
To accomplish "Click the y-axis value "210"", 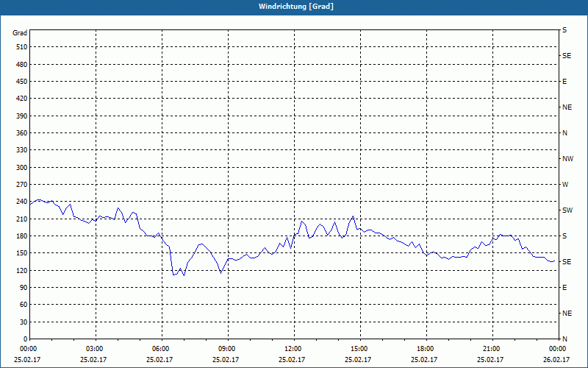I will pyautogui.click(x=22, y=219).
